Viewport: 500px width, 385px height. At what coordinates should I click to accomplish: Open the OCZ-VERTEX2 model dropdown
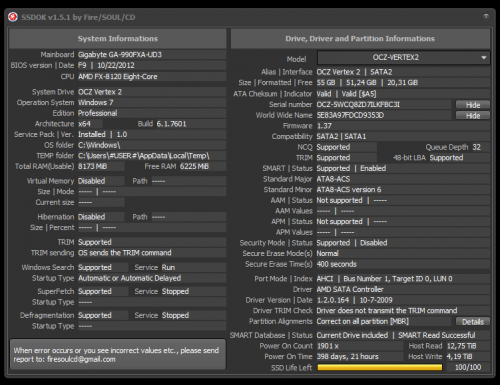click(x=404, y=58)
